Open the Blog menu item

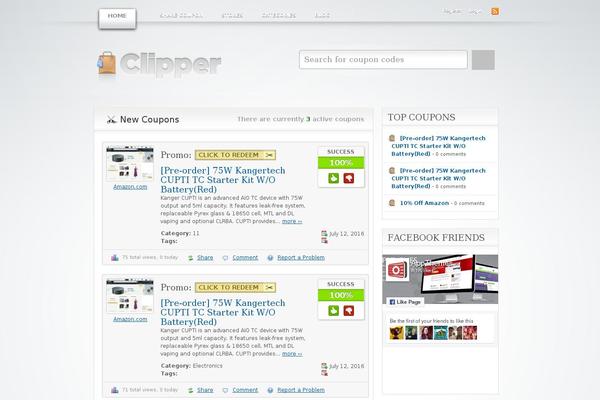[x=322, y=16]
